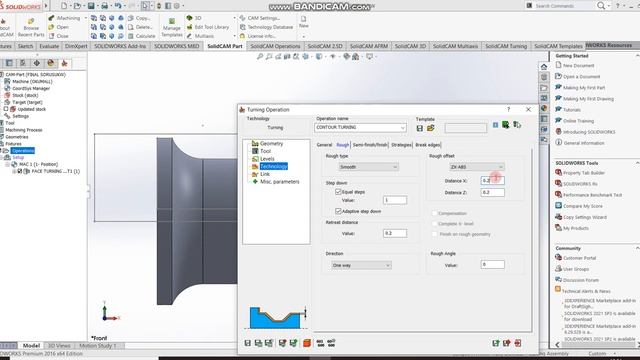Toggle the Equal steps checkbox
Screen dimensions: 640x360
[x=338, y=191]
